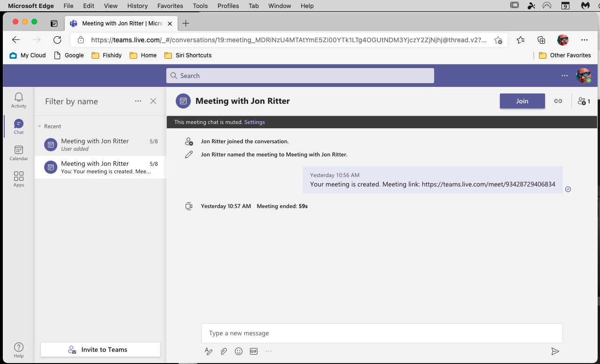Open the Favorites menu
The height and width of the screenshot is (364, 600).
pyautogui.click(x=170, y=6)
